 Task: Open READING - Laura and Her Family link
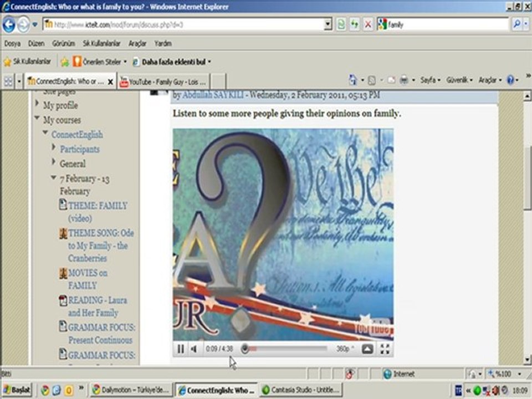point(98,306)
